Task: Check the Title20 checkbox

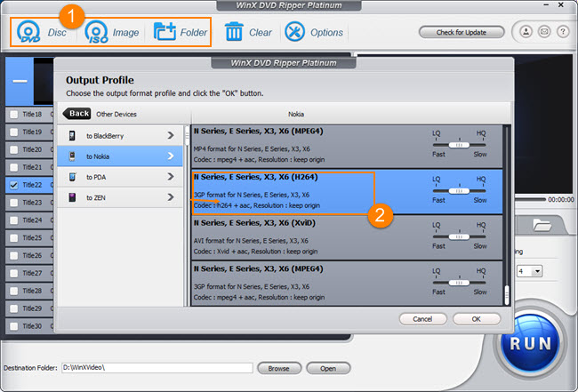Action: click(x=13, y=149)
